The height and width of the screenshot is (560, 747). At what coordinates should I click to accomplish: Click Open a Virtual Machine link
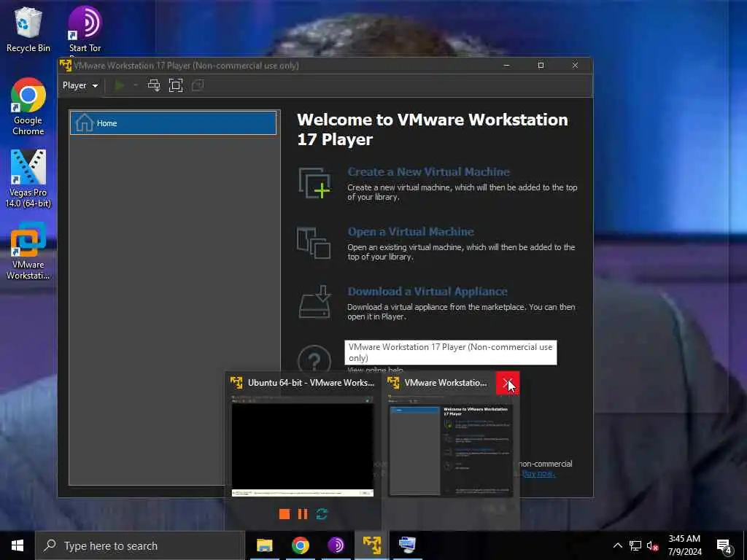(411, 232)
